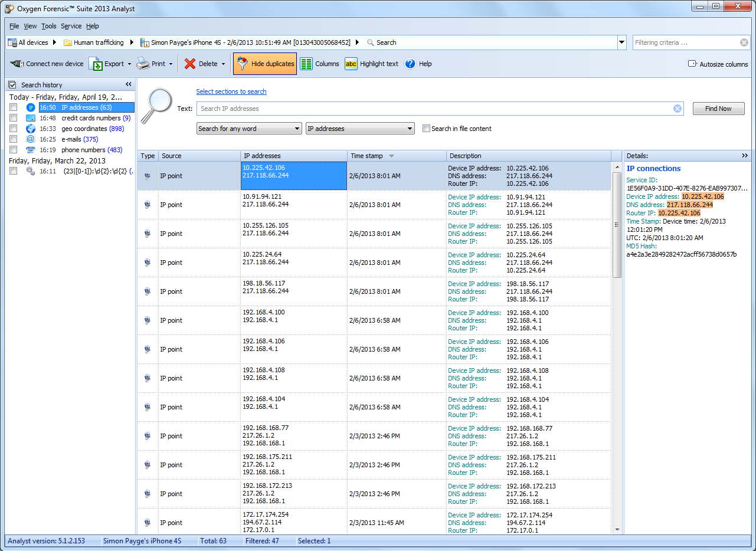
Task: Click the red Delete X icon
Action: click(x=190, y=64)
